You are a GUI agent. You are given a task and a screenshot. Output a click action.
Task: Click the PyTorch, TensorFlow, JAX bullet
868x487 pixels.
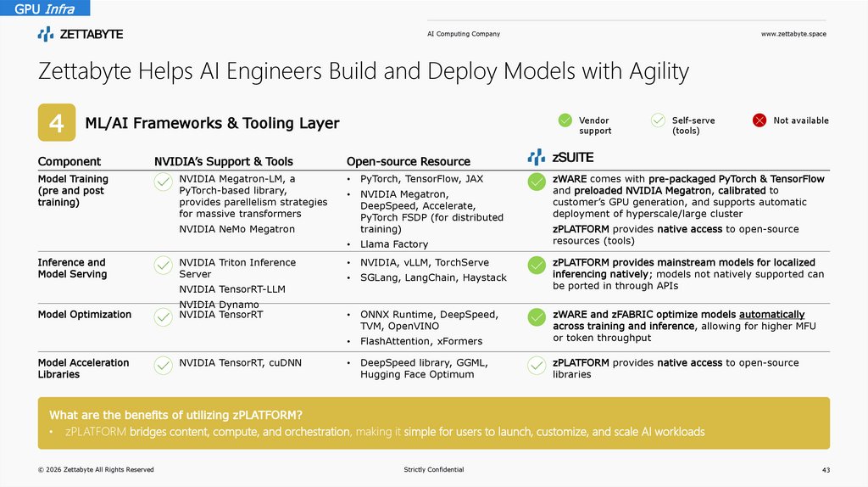pos(421,179)
